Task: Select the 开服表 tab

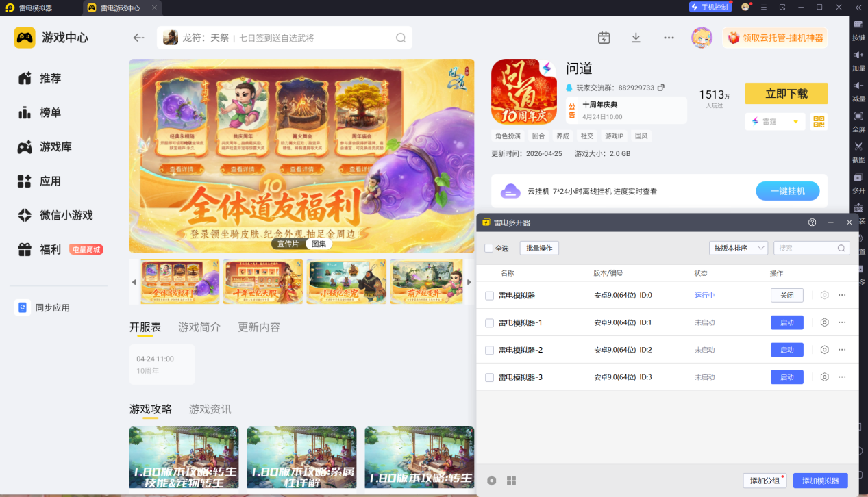Action: [x=145, y=327]
